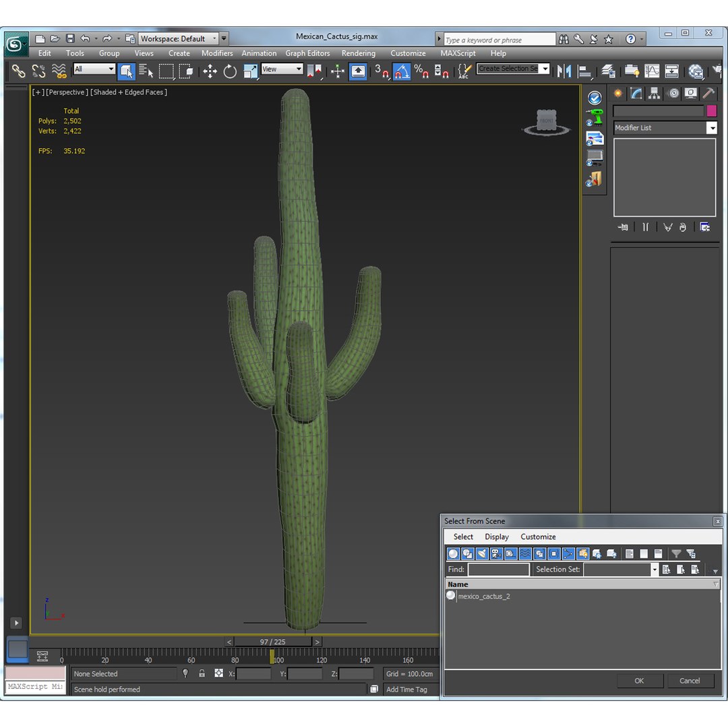Click the Select and Link tool
Viewport: 728px width, 728px height.
point(18,71)
